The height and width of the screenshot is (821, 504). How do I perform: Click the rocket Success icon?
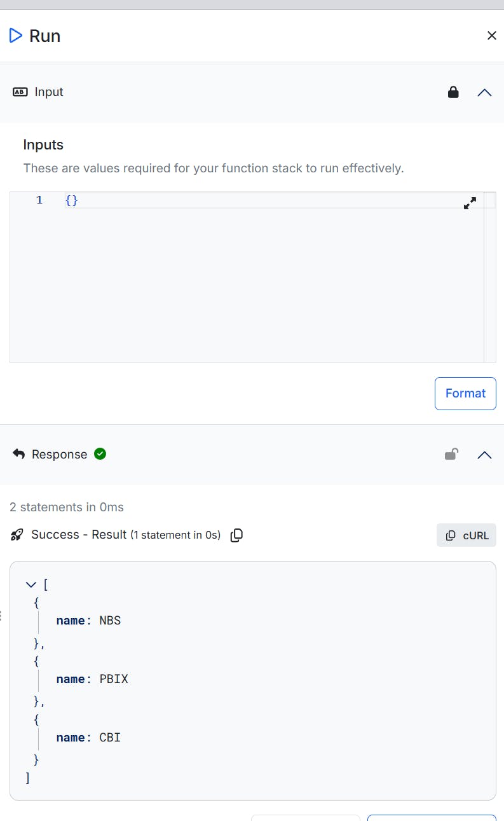click(x=17, y=535)
